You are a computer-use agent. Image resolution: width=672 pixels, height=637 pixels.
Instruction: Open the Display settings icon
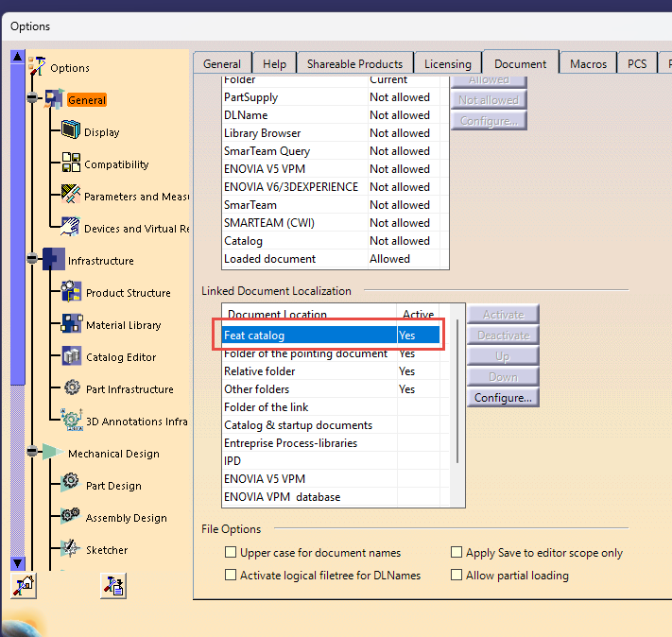[71, 129]
